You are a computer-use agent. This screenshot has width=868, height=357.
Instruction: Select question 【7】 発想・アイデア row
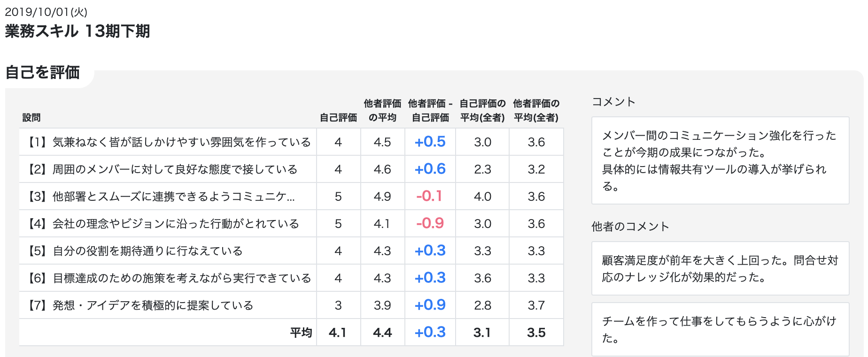(x=291, y=305)
